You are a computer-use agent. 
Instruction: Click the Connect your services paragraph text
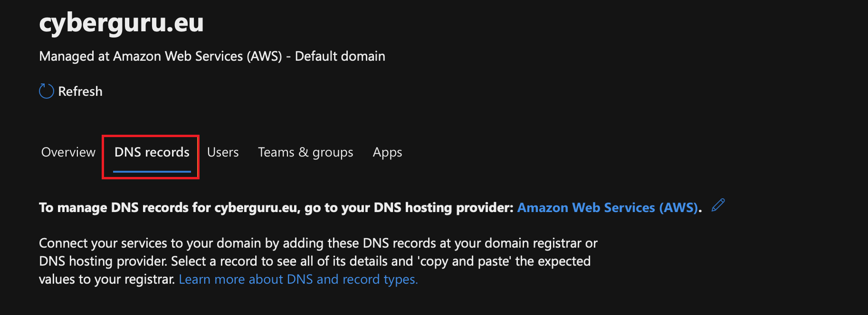318,261
